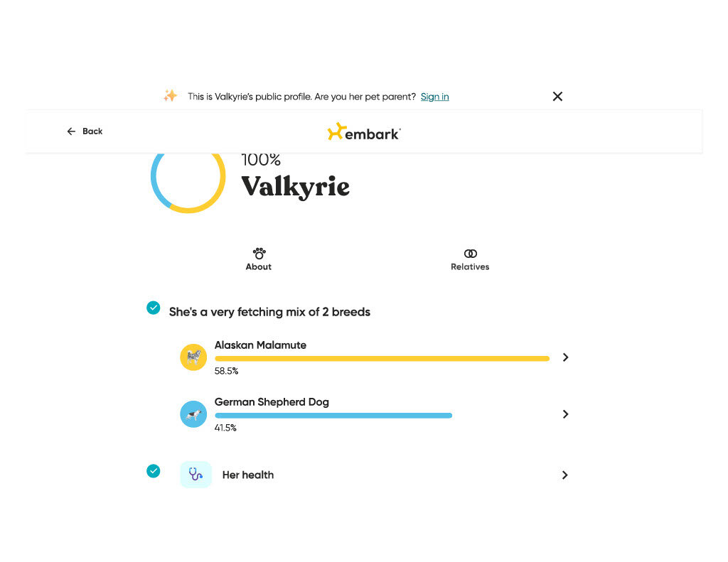Click the back arrow icon
Screen dimensions: 728x562
click(71, 131)
